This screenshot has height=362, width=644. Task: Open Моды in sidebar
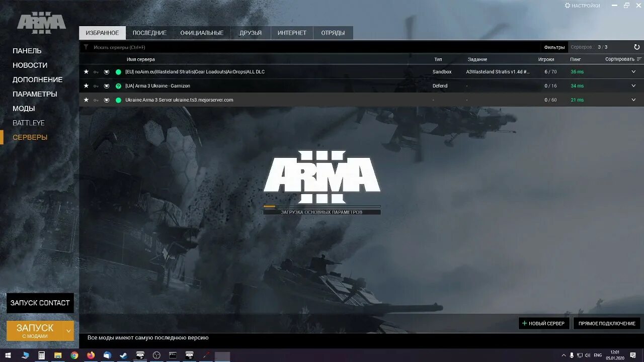[24, 109]
